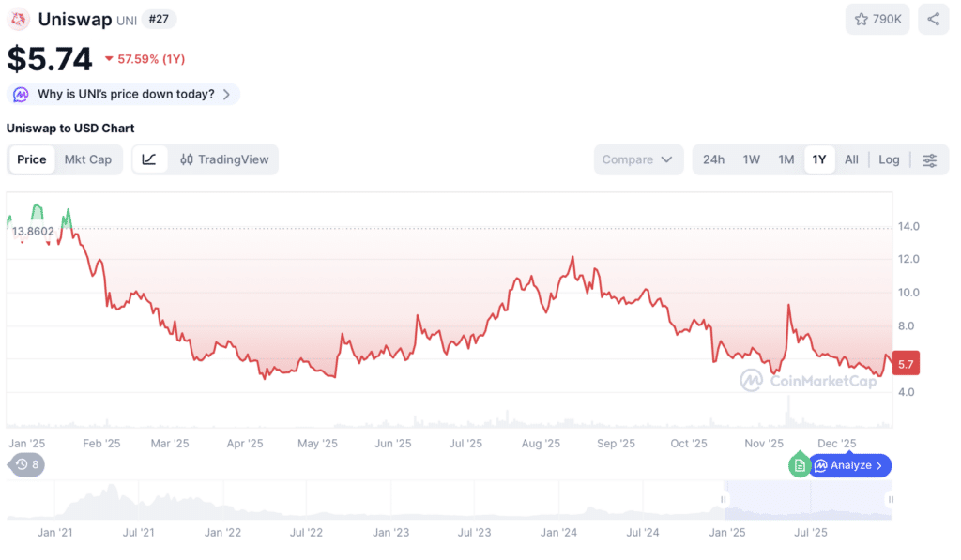961x560 pixels.
Task: Click the 10.0 y-axis value
Action: point(908,293)
